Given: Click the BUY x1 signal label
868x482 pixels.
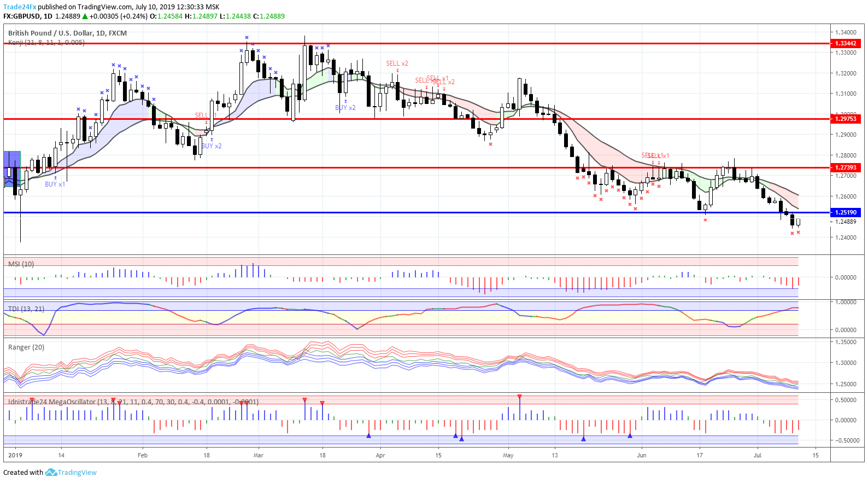Looking at the screenshot, I should click(55, 184).
